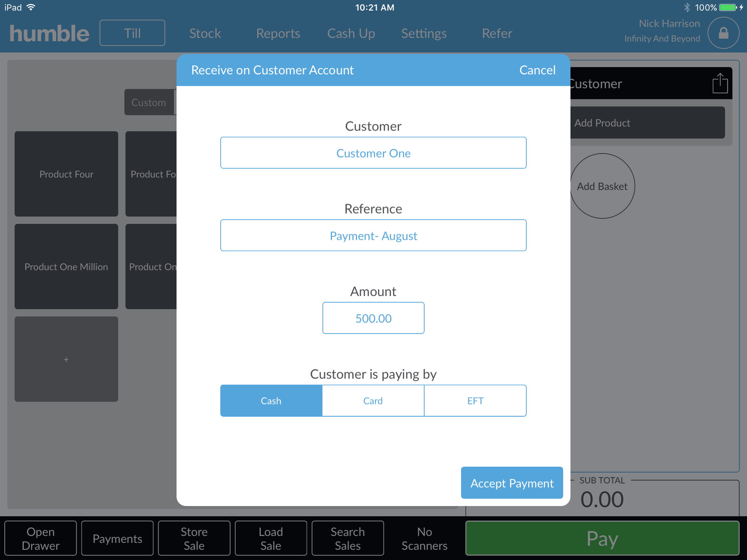Viewport: 747px width, 560px height.
Task: Open Settings in top navigation
Action: coord(424,33)
